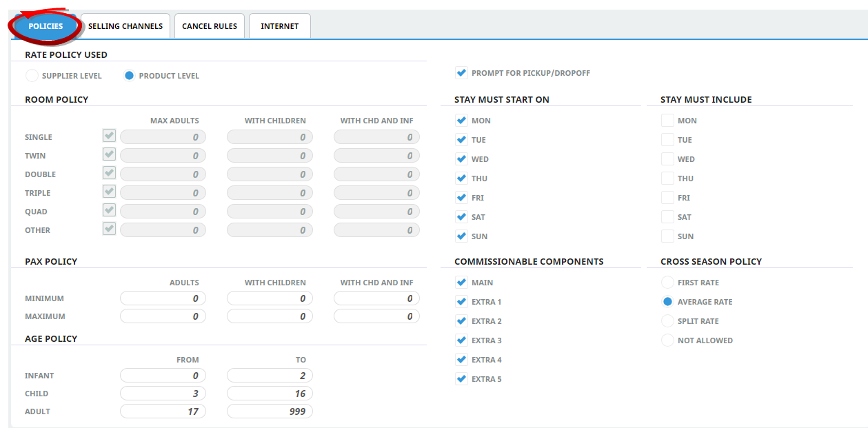Toggle the Double room policy checkbox
This screenshot has height=428, width=868.
pyautogui.click(x=109, y=172)
